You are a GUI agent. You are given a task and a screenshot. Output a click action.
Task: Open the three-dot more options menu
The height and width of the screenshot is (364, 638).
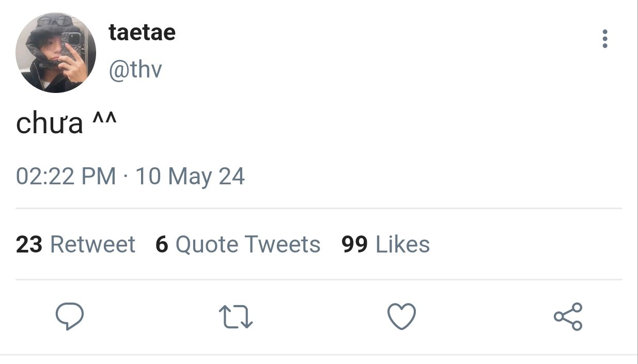pyautogui.click(x=604, y=39)
